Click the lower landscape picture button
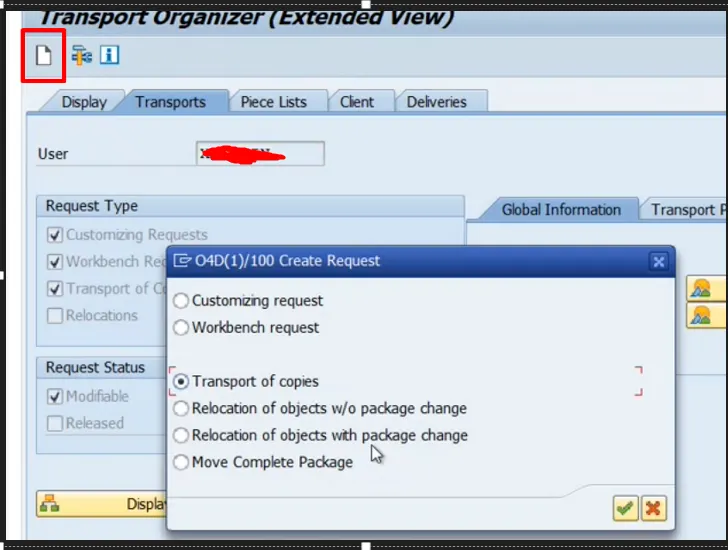The height and width of the screenshot is (550, 728). (x=707, y=316)
